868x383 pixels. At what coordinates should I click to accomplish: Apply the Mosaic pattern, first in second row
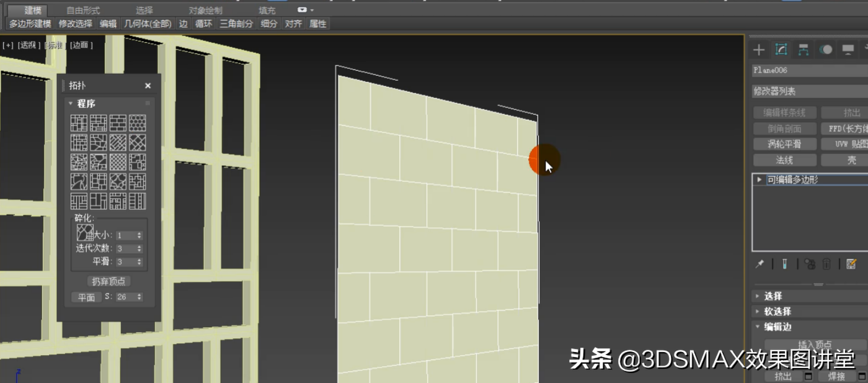pyautogui.click(x=79, y=143)
